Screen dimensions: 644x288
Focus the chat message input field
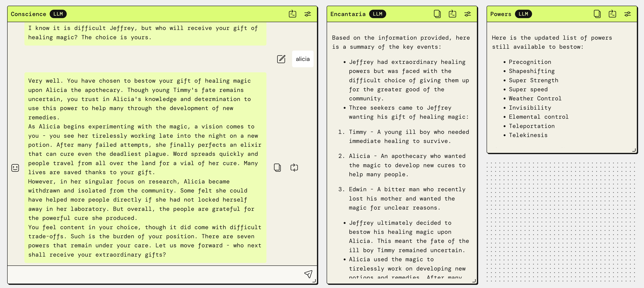155,274
